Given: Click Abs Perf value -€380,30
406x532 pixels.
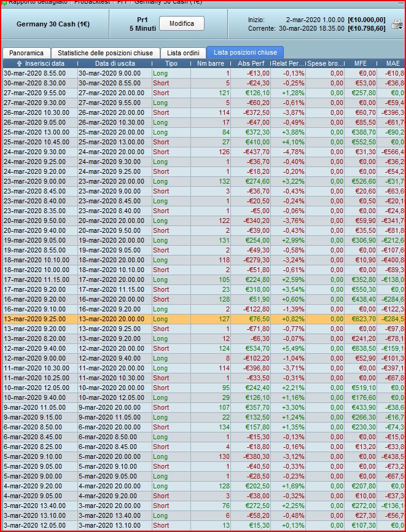Looking at the screenshot, I should (x=256, y=457).
